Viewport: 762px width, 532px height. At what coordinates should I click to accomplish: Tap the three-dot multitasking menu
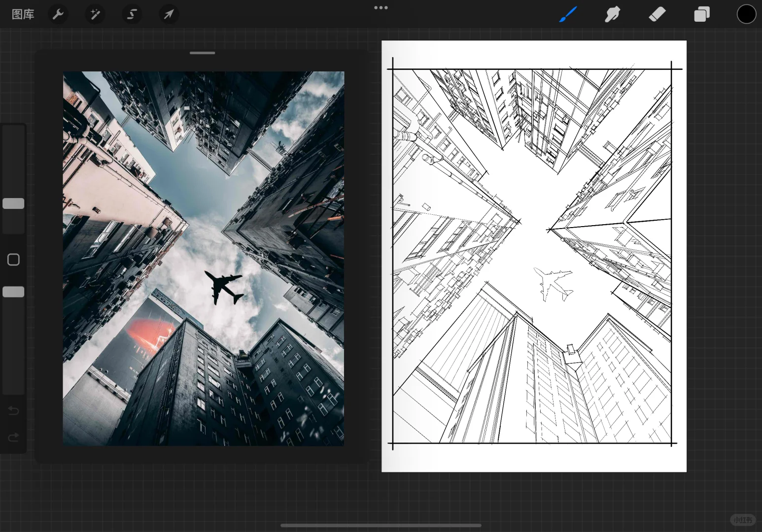click(x=381, y=7)
